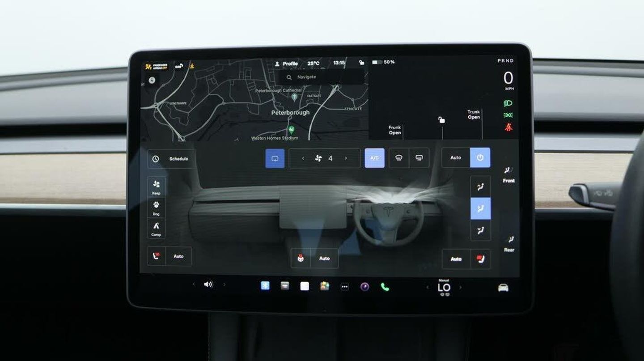The width and height of the screenshot is (644, 361).
Task: Tap the green parking lights indicator
Action: (x=508, y=115)
